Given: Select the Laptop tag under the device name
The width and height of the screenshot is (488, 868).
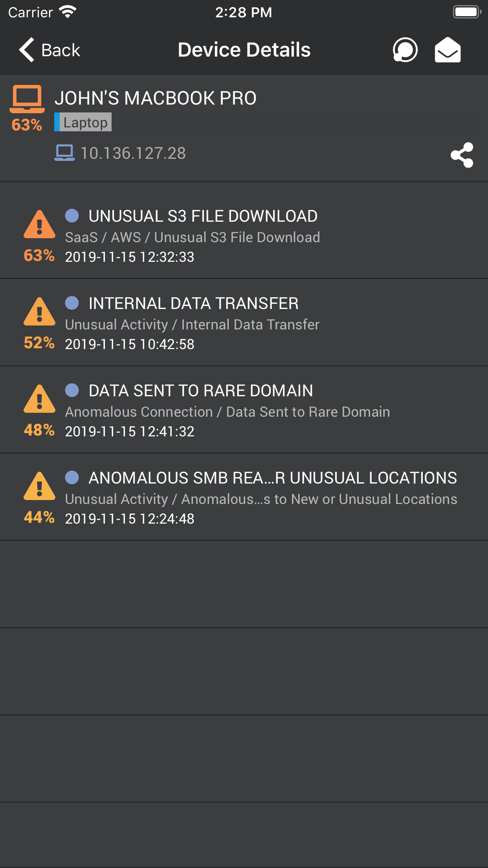Looking at the screenshot, I should click(x=83, y=122).
